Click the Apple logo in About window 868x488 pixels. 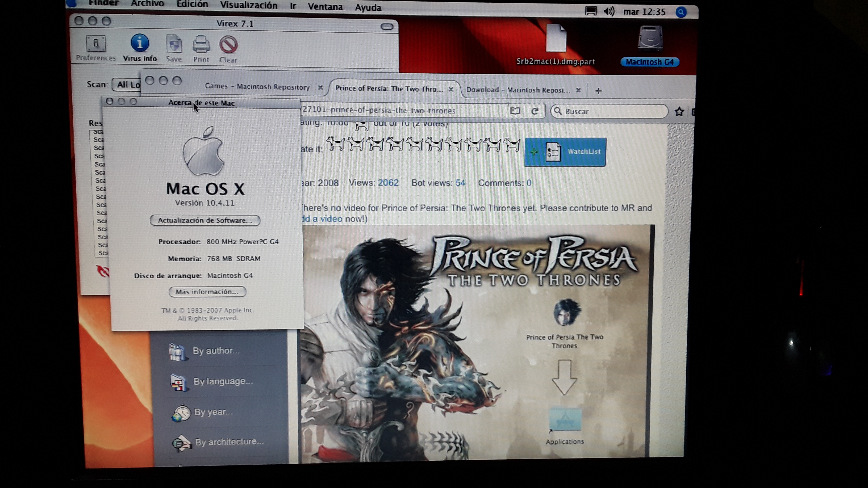pyautogui.click(x=203, y=151)
